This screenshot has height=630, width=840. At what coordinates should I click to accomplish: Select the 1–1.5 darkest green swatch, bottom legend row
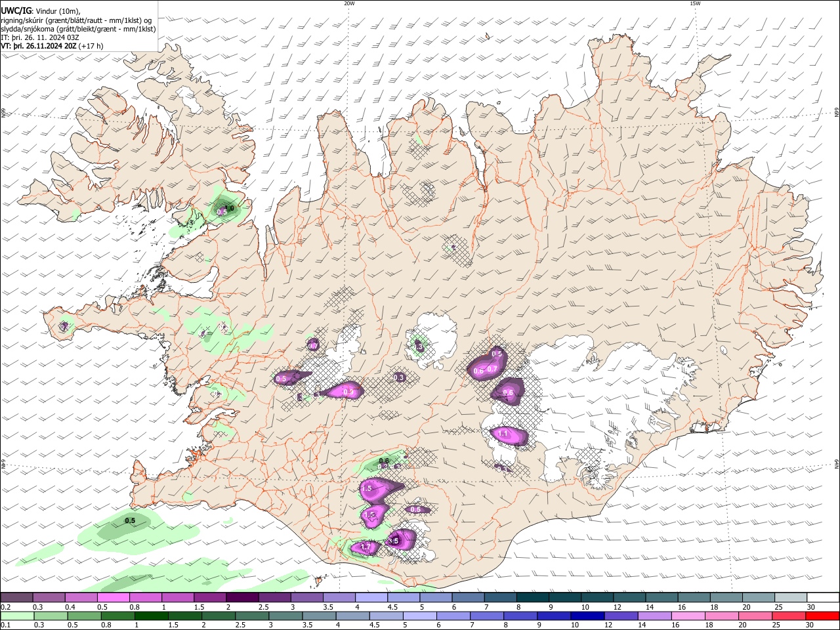coord(151,616)
